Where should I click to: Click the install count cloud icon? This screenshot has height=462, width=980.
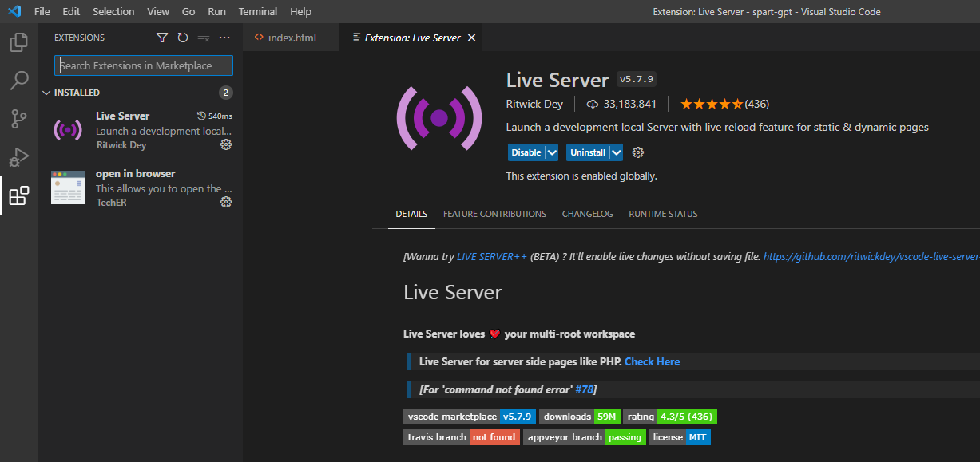pos(593,104)
